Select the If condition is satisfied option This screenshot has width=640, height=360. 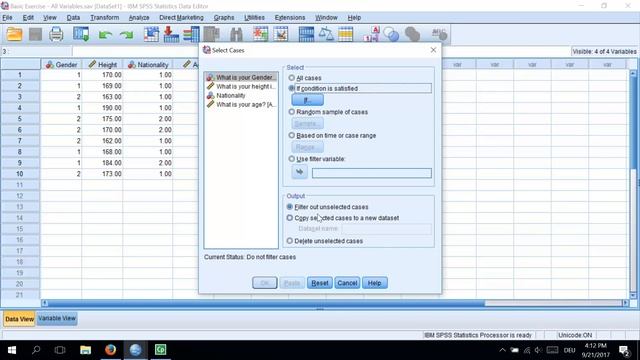tap(291, 88)
